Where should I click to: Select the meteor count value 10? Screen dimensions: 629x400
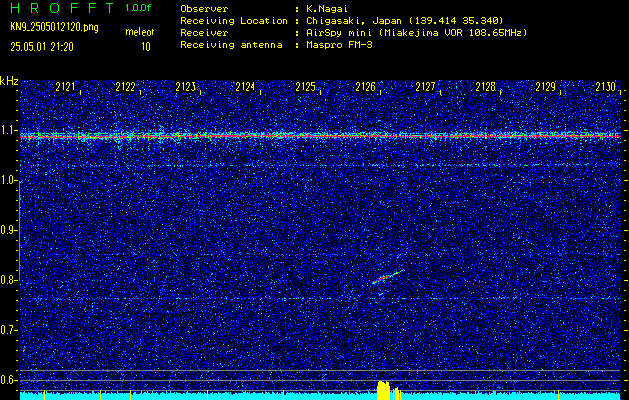coord(146,47)
